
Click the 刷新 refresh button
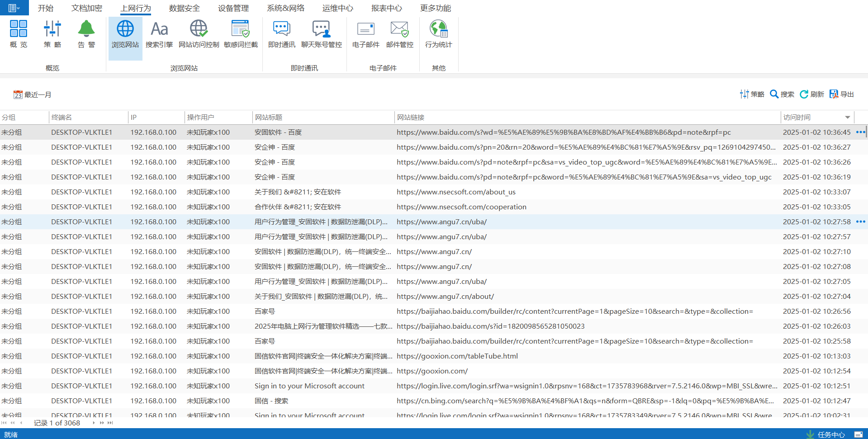point(812,94)
